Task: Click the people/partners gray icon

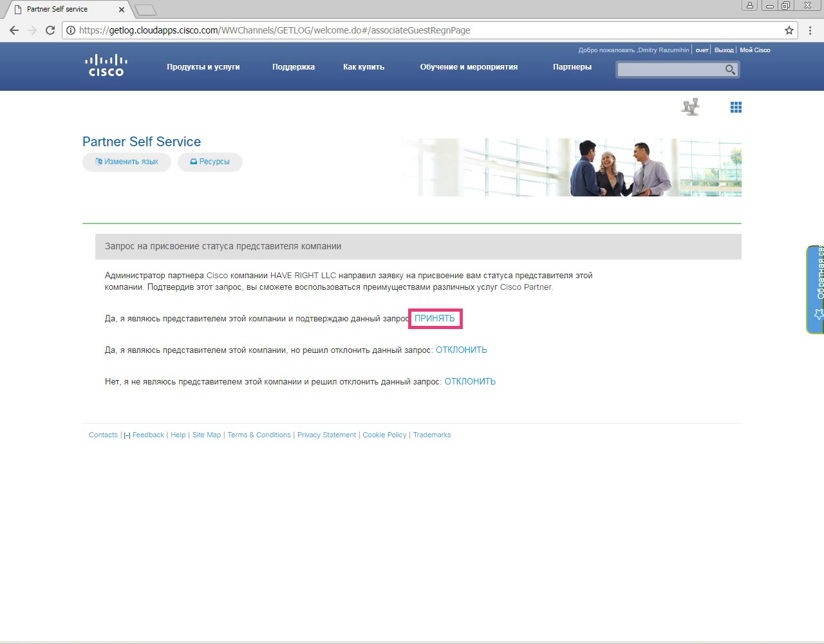Action: [x=691, y=107]
